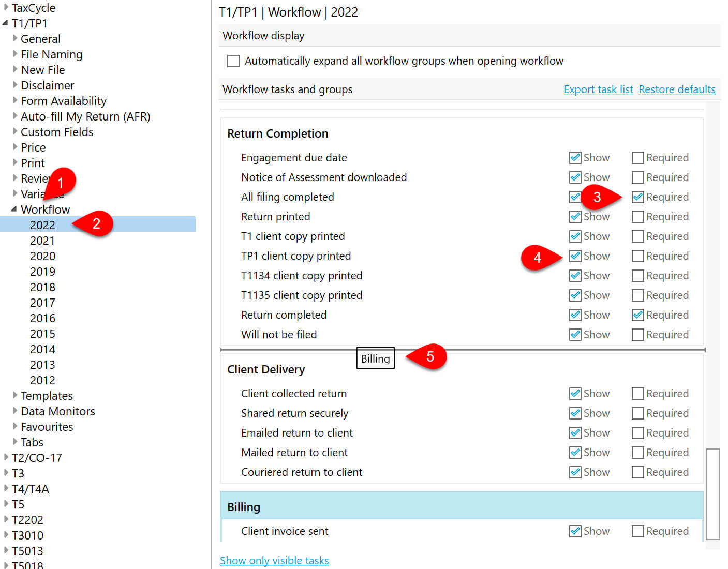Image resolution: width=728 pixels, height=569 pixels.
Task: Click the Restore defaults link
Action: point(677,89)
